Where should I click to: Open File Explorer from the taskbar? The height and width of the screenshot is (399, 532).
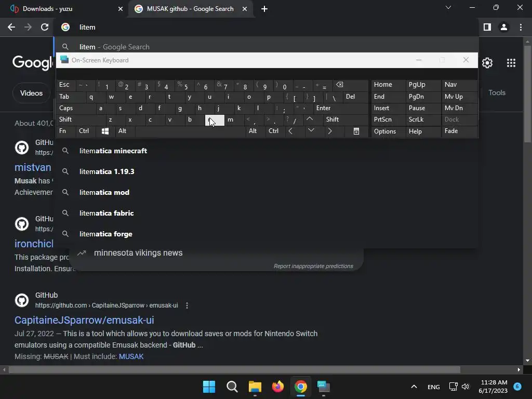[255, 387]
